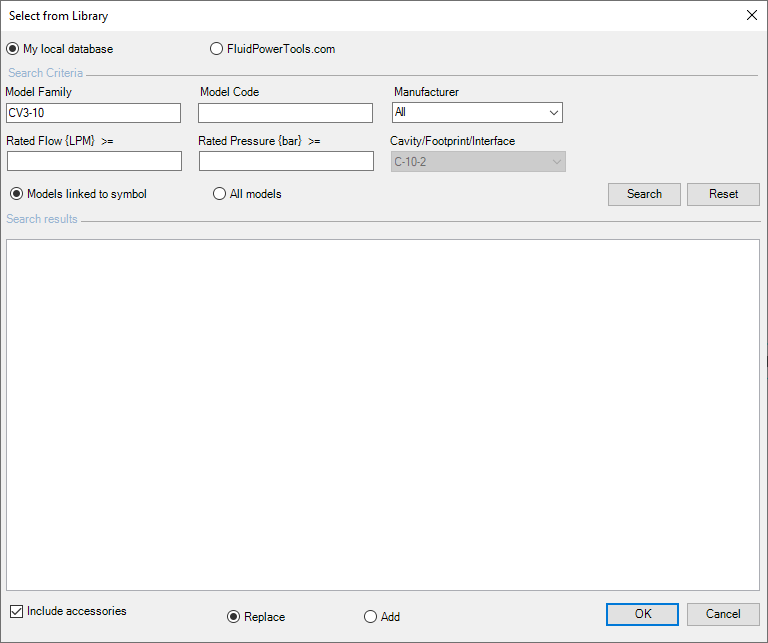The height and width of the screenshot is (643, 768).
Task: Select Models linked to symbol option
Action: click(17, 194)
